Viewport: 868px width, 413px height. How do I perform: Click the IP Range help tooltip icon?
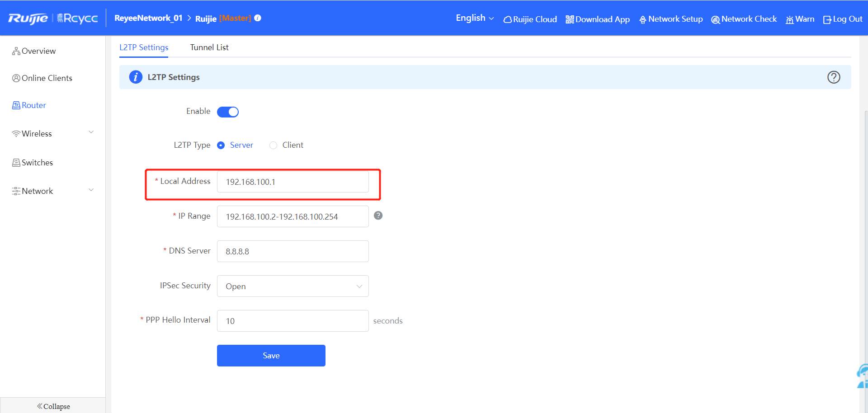(378, 216)
